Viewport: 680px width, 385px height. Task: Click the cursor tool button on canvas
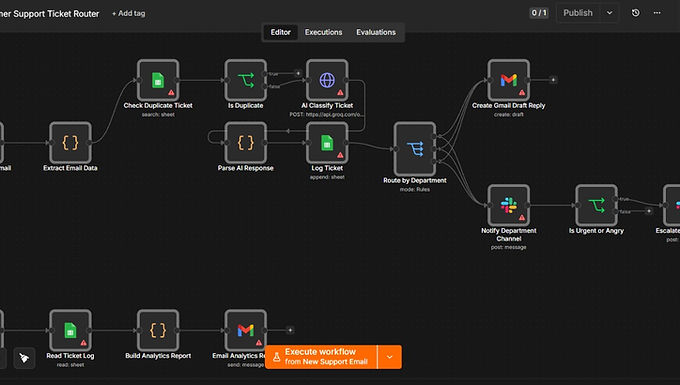click(24, 358)
